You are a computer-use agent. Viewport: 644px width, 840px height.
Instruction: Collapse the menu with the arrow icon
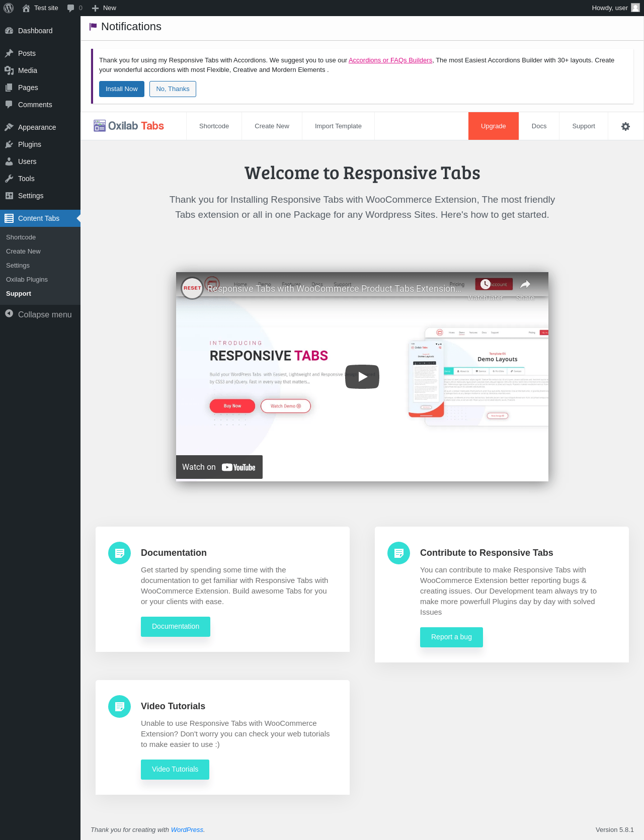pos(9,314)
